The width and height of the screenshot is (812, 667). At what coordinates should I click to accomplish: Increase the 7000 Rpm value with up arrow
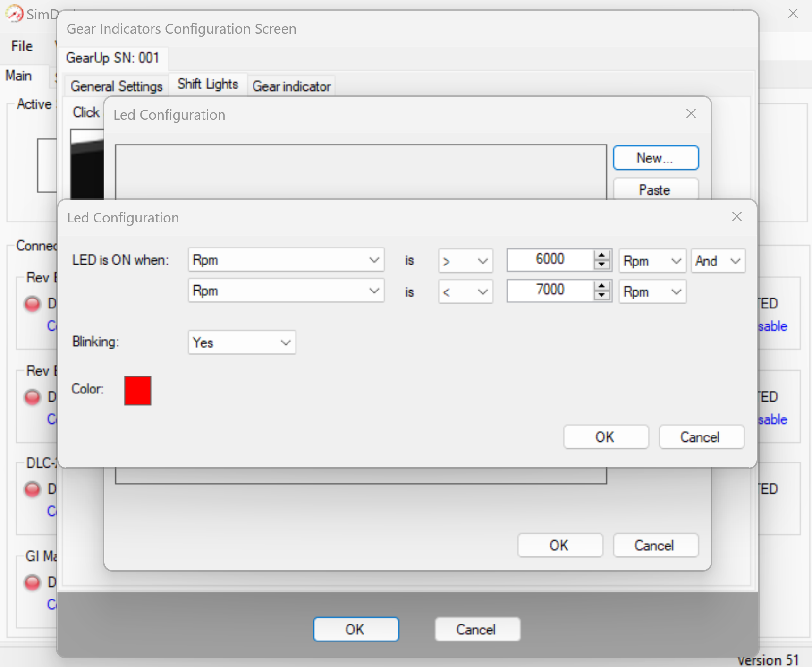[x=601, y=286]
